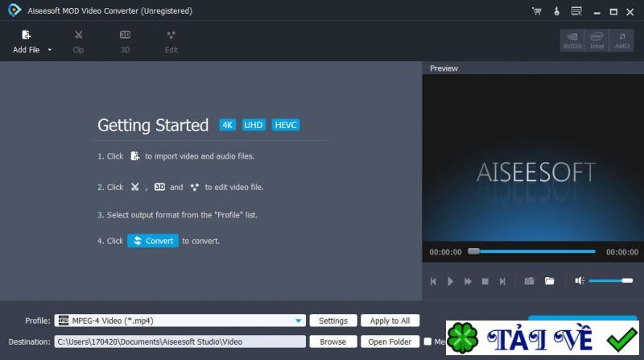Click the Getting Started heading

(153, 126)
